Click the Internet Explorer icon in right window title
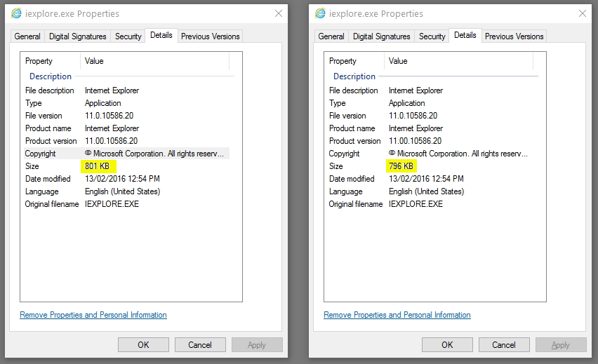 [320, 13]
